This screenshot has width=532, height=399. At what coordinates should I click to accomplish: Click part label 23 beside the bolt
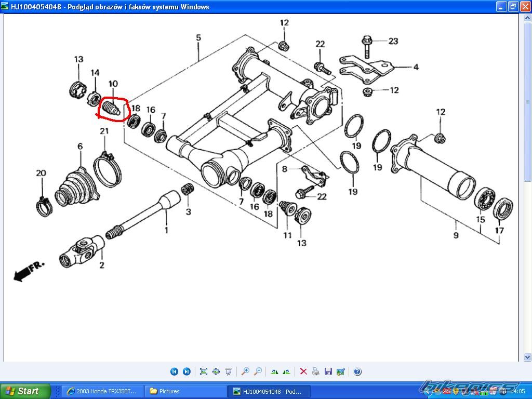point(393,41)
